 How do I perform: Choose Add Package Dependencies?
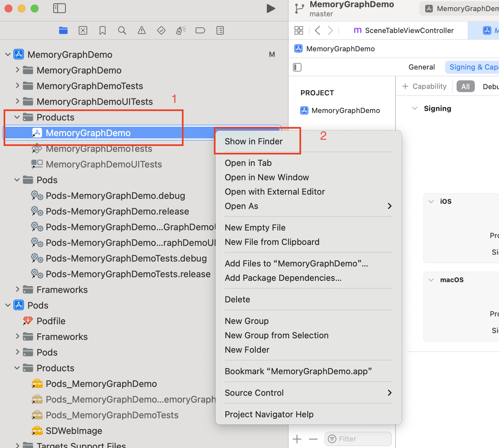pyautogui.click(x=283, y=278)
